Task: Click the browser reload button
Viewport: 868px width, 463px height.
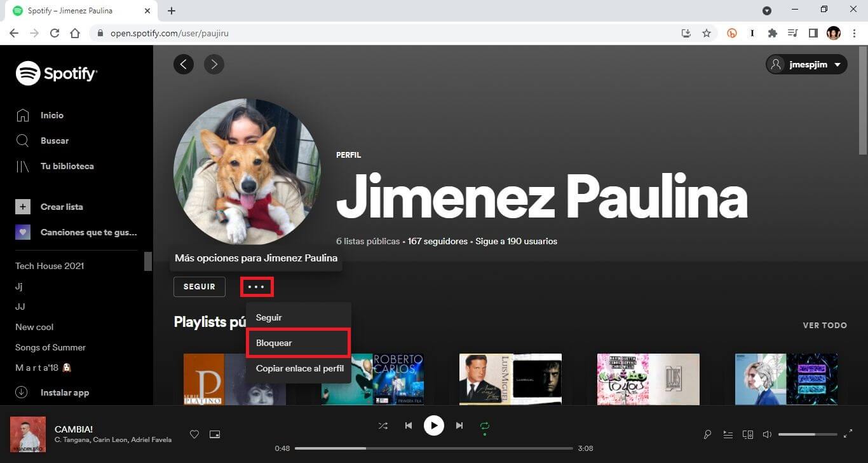Action: [x=55, y=33]
